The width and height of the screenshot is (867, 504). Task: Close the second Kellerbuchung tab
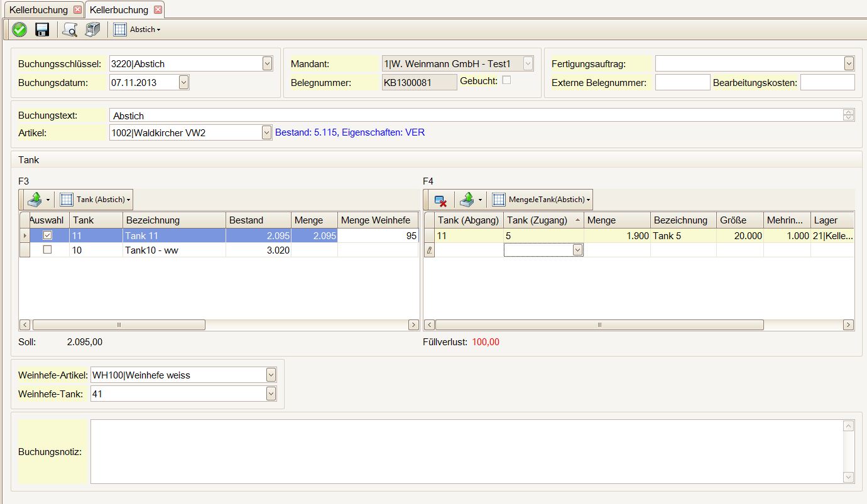158,9
